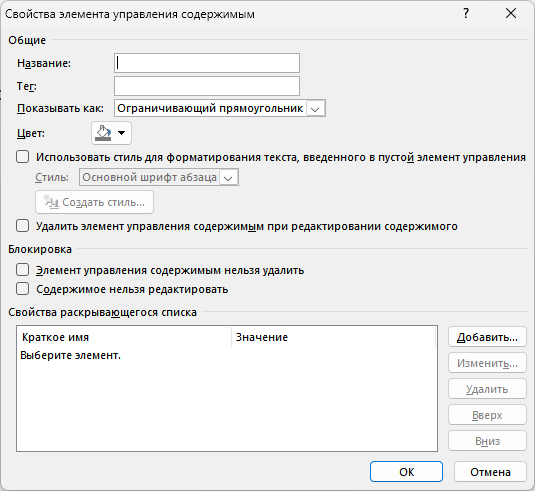The height and width of the screenshot is (491, 535).
Task: Toggle remove content control when edited
Action: [23, 226]
